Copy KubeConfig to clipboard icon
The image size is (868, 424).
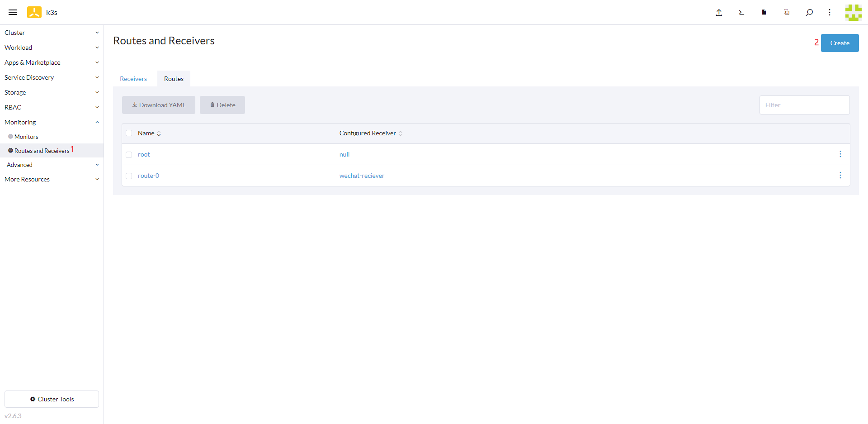787,12
